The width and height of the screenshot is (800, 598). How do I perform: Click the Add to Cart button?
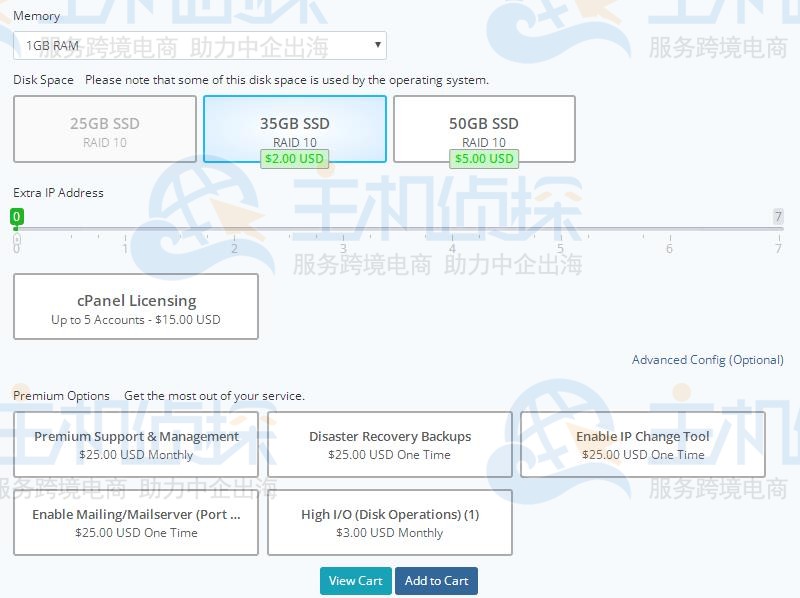(437, 581)
